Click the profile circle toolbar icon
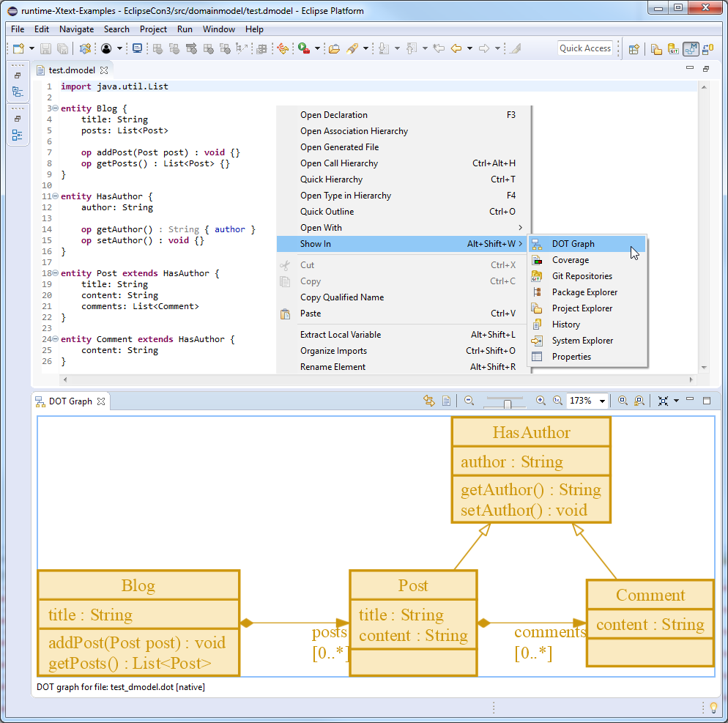Screen dimensions: 728x723 point(106,48)
